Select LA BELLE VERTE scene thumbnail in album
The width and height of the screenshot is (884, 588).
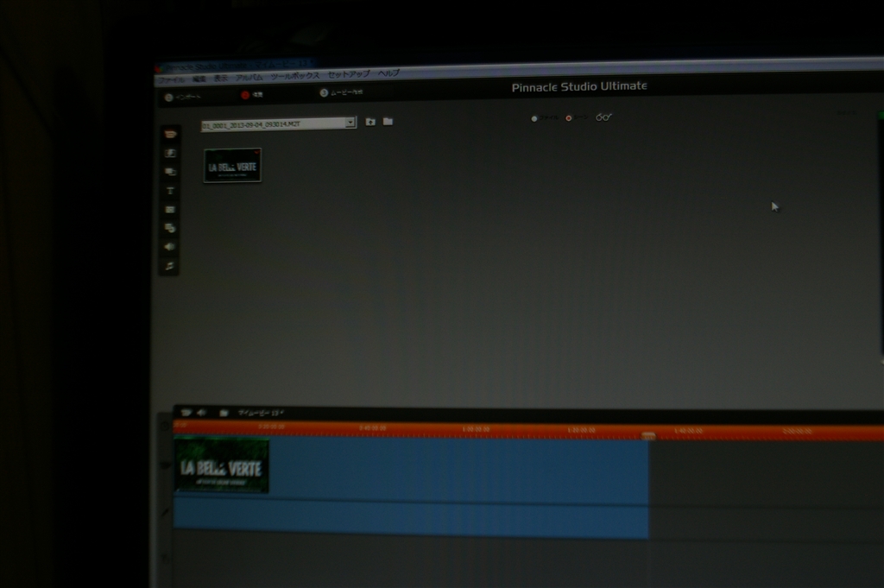pyautogui.click(x=232, y=165)
